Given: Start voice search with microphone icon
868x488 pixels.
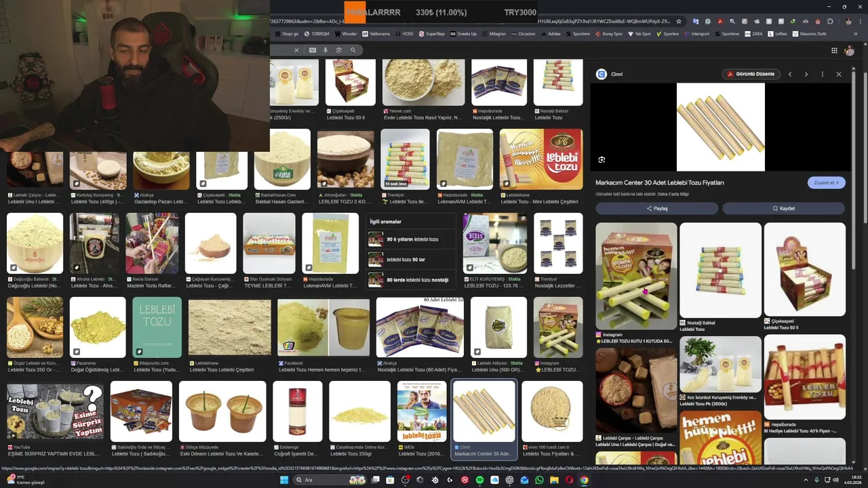Looking at the screenshot, I should pyautogui.click(x=325, y=50).
